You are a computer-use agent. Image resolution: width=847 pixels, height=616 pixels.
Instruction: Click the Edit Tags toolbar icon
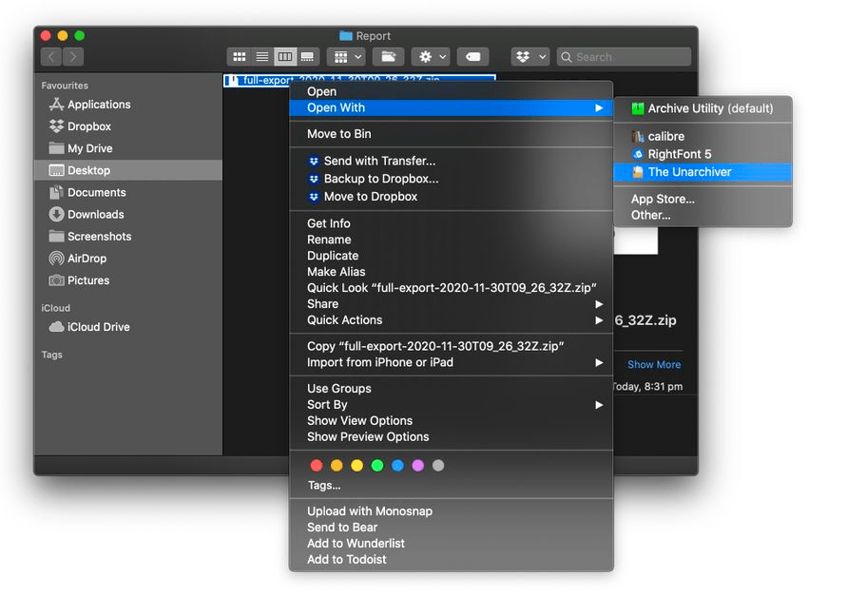[x=472, y=57]
